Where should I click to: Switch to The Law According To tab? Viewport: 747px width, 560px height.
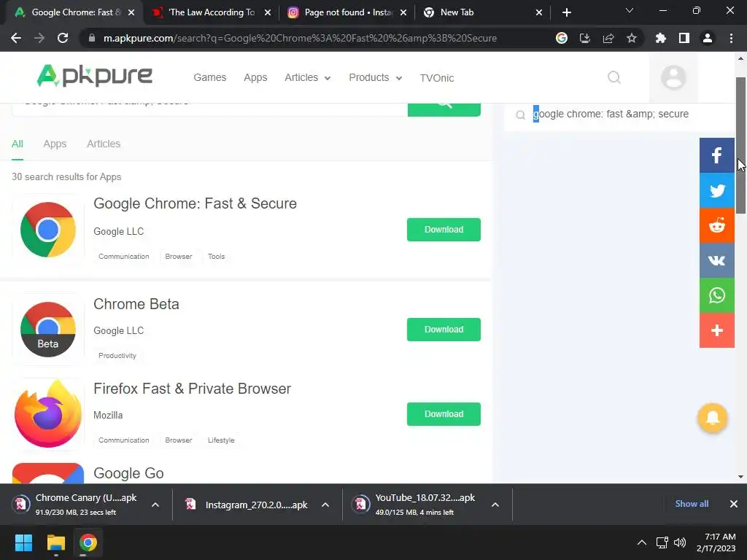tap(211, 12)
